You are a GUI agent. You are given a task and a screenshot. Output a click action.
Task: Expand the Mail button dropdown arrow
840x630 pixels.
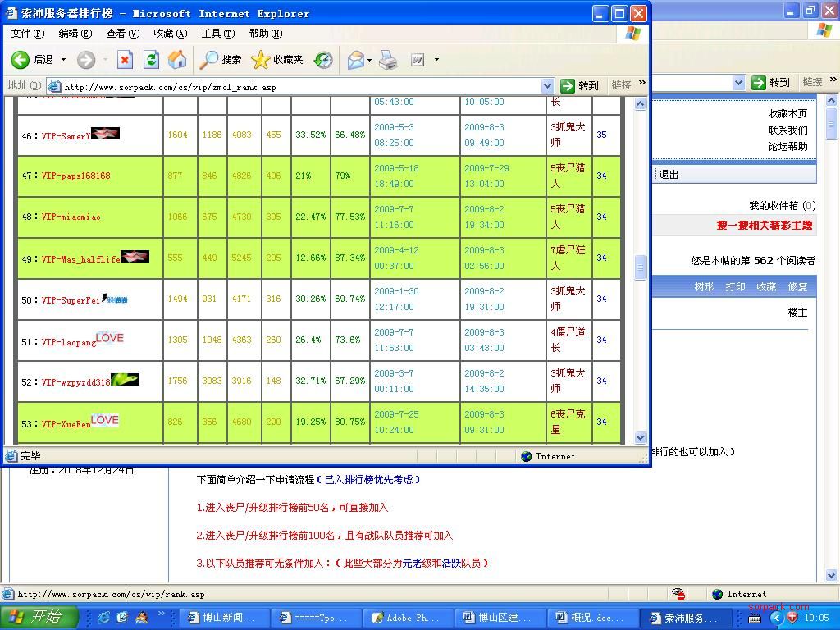pyautogui.click(x=370, y=60)
